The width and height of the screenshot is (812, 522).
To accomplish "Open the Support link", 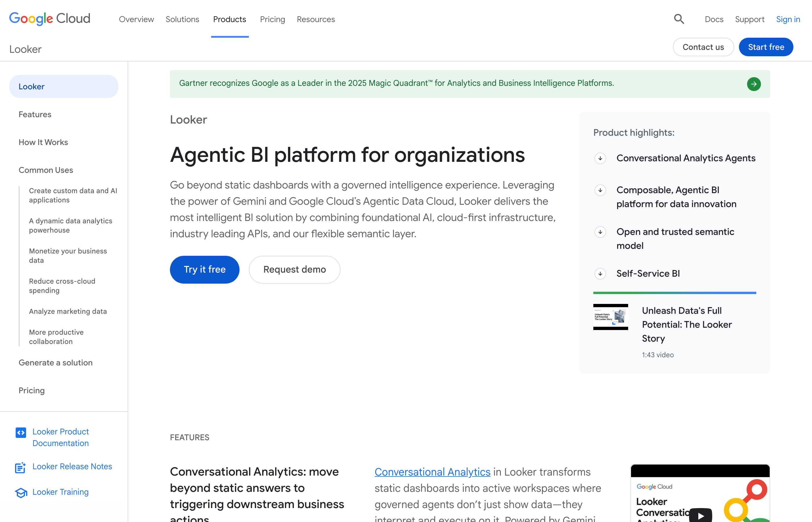I will [x=749, y=19].
